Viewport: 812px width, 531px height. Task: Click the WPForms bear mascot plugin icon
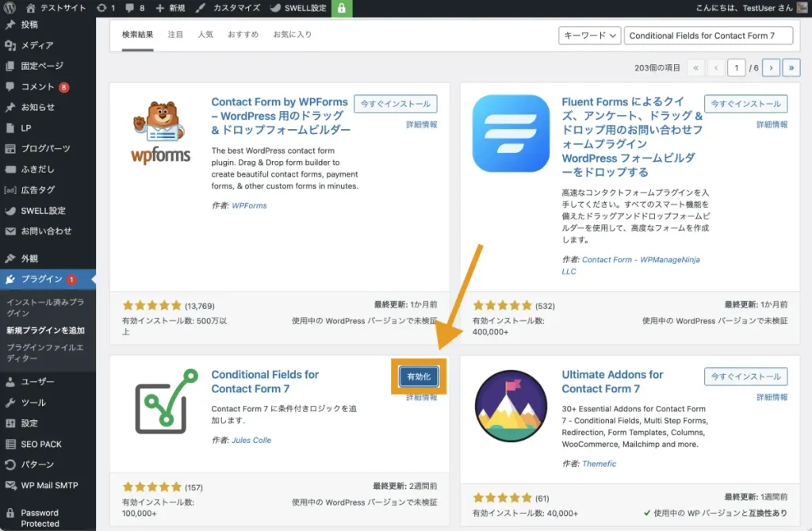(x=161, y=132)
